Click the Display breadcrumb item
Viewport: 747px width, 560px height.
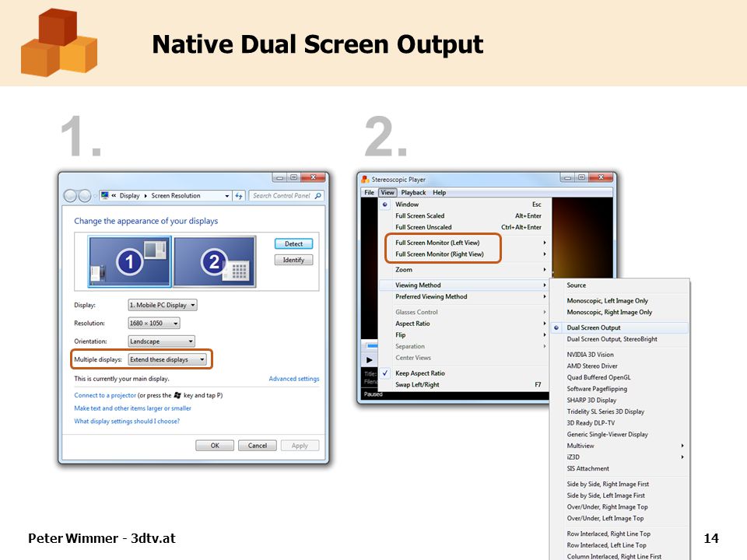pos(130,196)
